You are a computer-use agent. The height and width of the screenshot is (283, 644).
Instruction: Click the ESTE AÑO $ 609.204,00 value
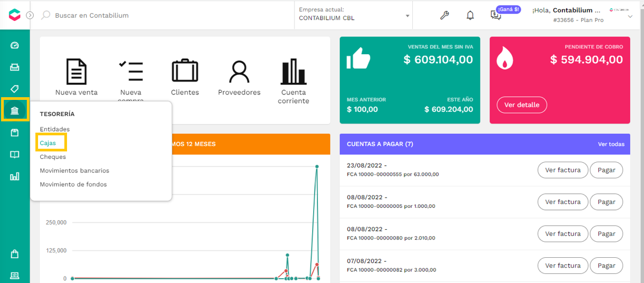(449, 109)
